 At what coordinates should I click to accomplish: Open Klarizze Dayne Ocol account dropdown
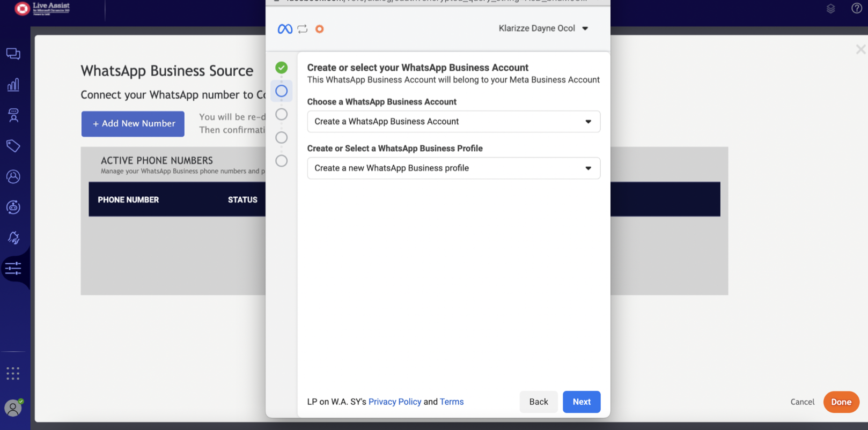click(543, 28)
